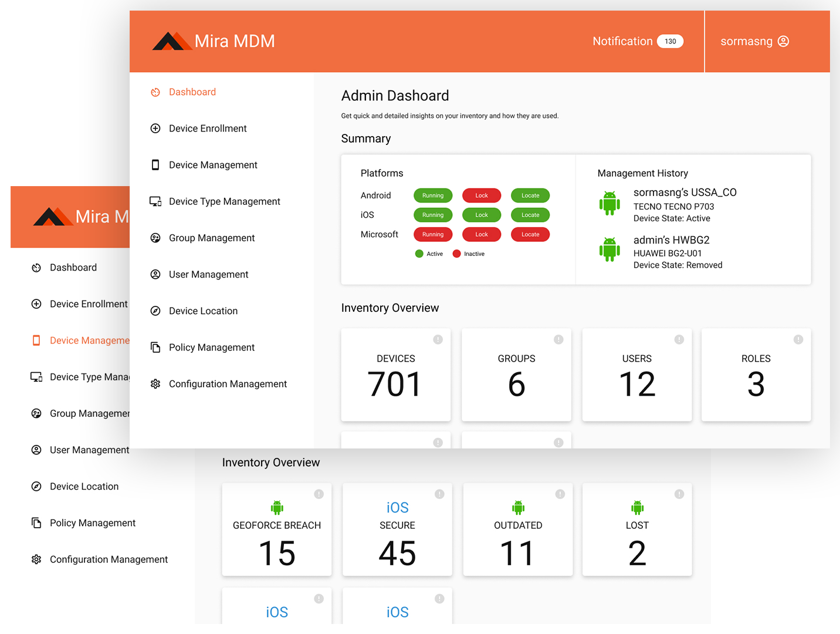
Task: Click the sormasng user account icon
Action: [x=783, y=41]
